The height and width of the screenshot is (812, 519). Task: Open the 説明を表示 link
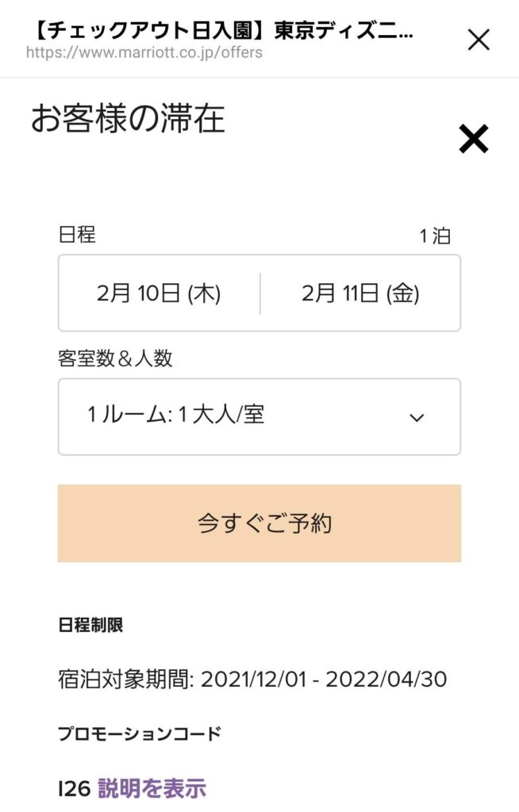152,788
